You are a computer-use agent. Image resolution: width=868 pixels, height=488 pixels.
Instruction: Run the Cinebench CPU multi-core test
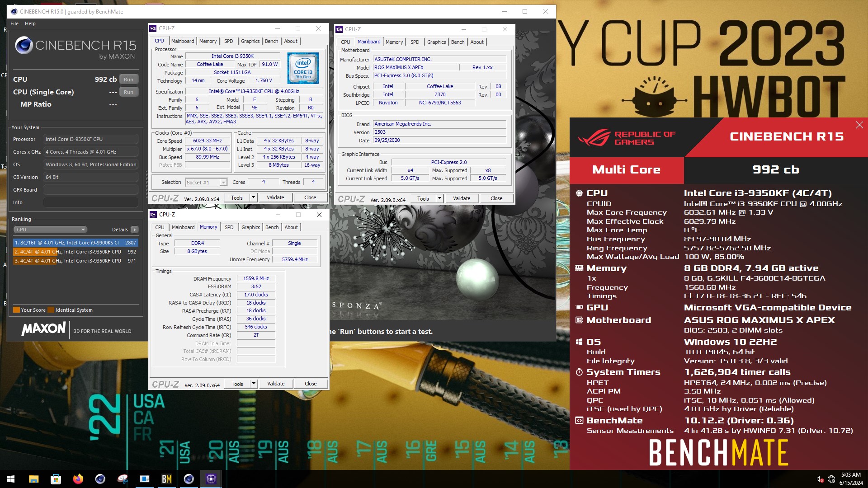pos(129,80)
